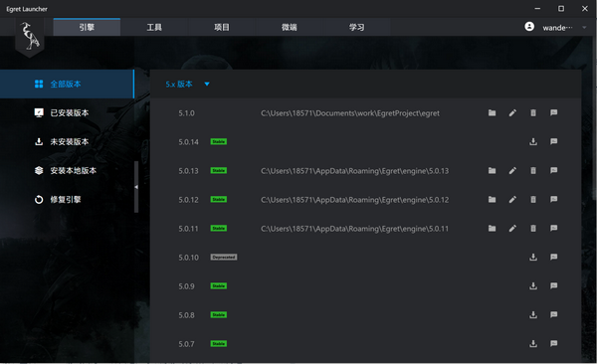Image resolution: width=597 pixels, height=364 pixels.
Task: View release notes for 5.0.12
Action: [553, 200]
